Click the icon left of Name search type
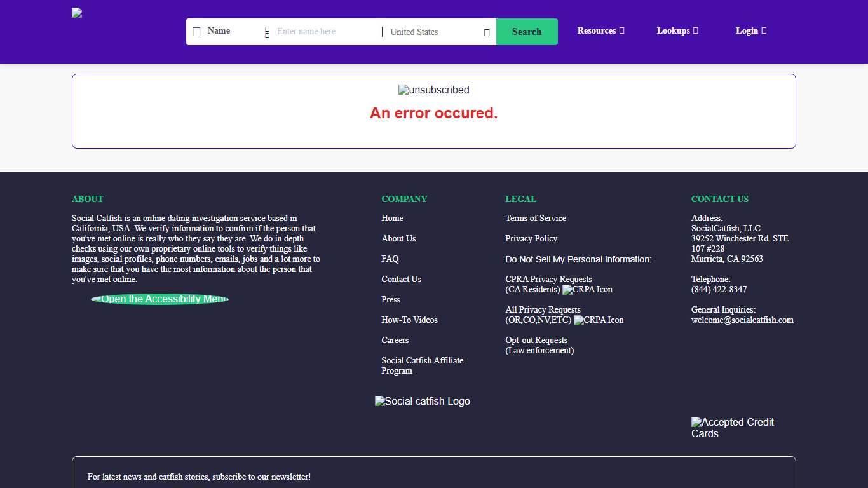Image resolution: width=868 pixels, height=488 pixels. [x=197, y=32]
